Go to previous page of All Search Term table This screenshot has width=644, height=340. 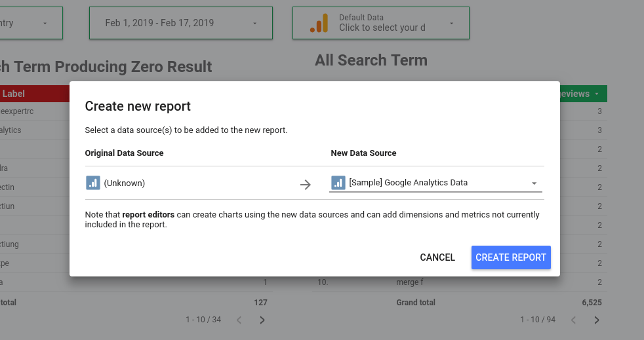[573, 320]
